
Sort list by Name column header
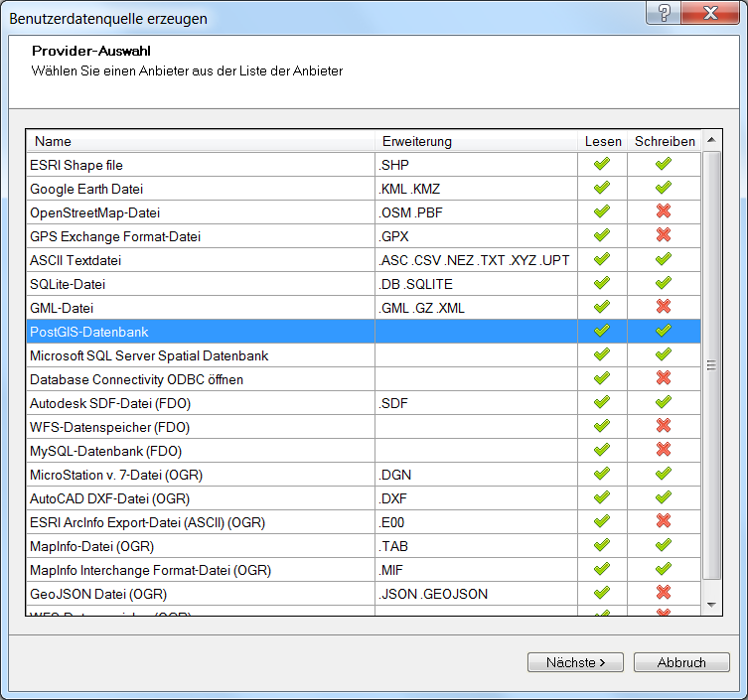[199, 141]
